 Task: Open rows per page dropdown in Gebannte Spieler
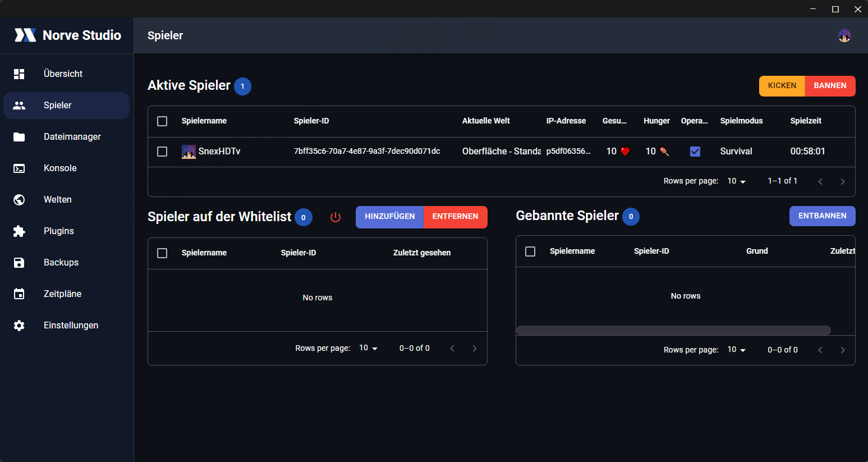tap(736, 350)
